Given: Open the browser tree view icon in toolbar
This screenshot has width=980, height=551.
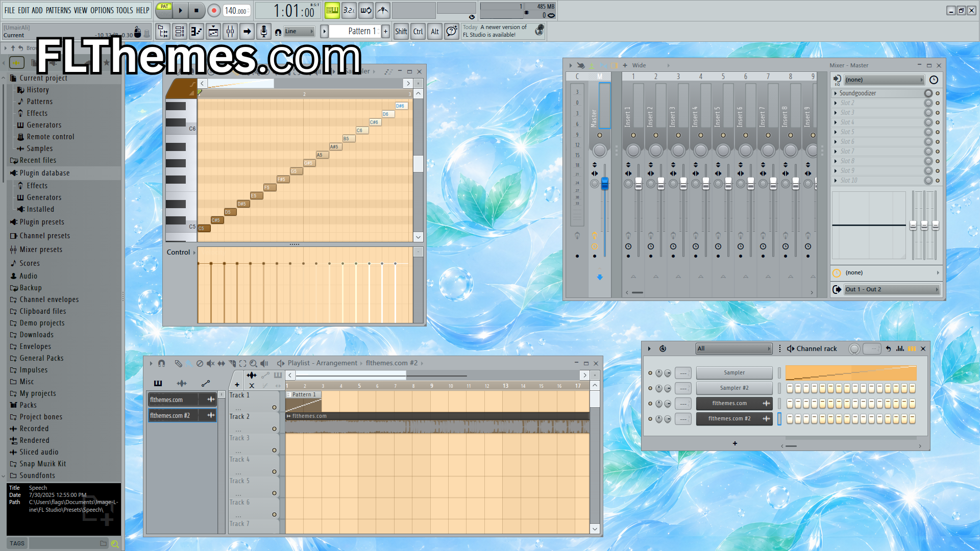Looking at the screenshot, I should (163, 32).
